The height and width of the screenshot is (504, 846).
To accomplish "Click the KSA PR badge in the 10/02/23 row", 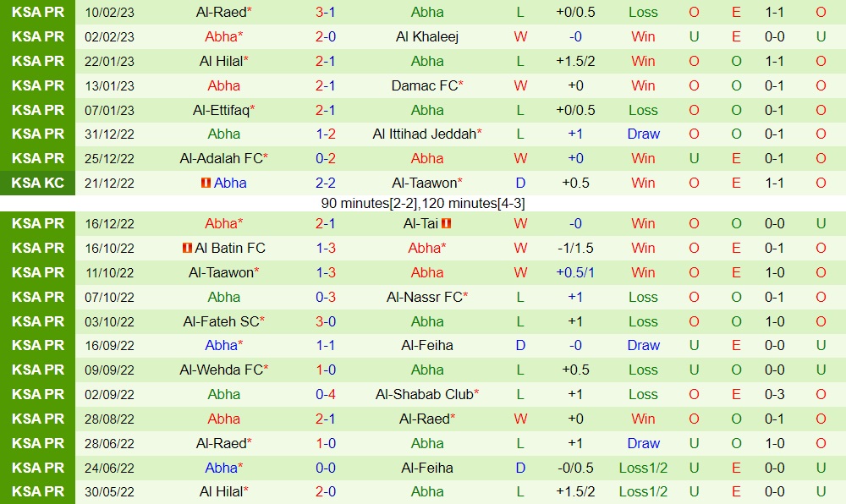I will (x=38, y=12).
